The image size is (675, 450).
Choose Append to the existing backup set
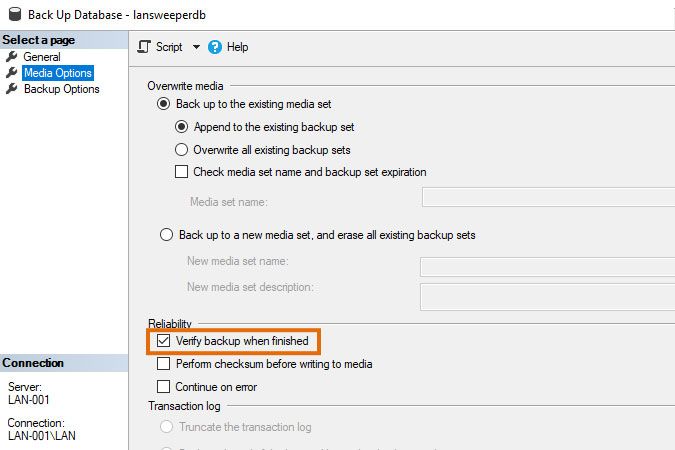(182, 127)
